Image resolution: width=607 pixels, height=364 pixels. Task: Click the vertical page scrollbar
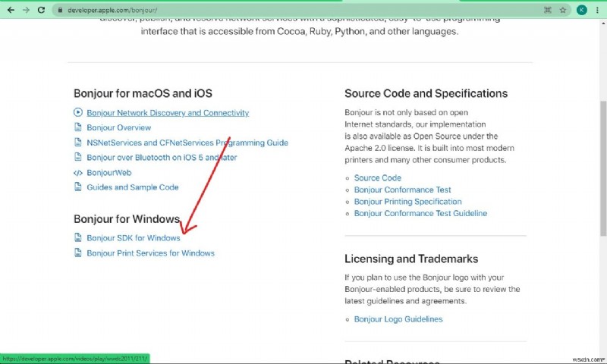click(602, 152)
